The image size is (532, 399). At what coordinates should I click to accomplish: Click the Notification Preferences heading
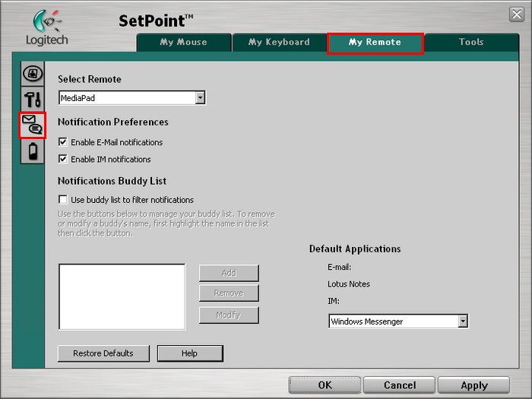tap(113, 122)
